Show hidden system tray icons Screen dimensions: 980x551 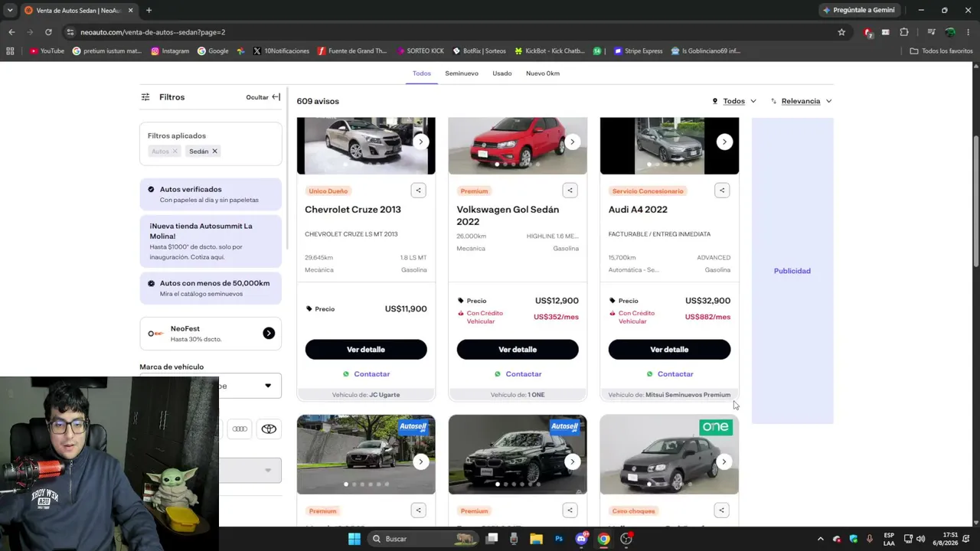pos(821,539)
